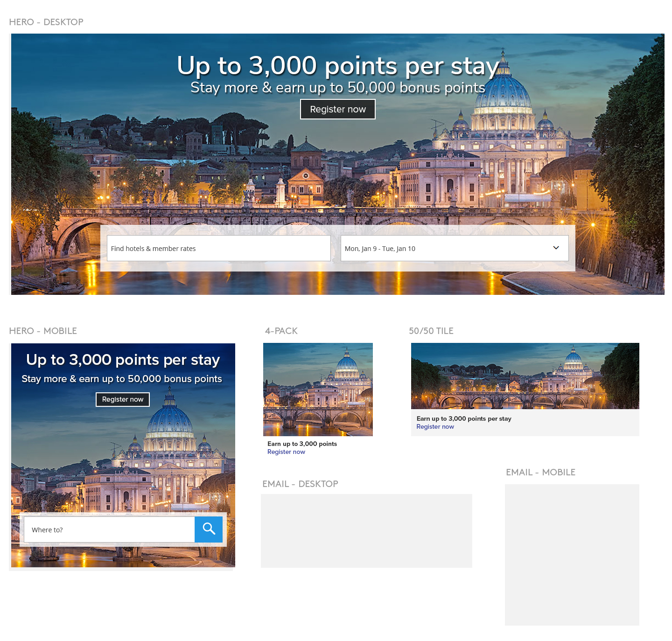Click desktop subheadline about 50,000 bonus points
Image resolution: width=672 pixels, height=641 pixels.
pos(338,88)
